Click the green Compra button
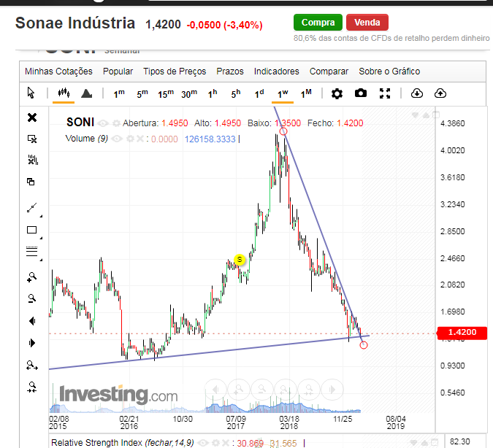The width and height of the screenshot is (493, 448). tap(318, 23)
